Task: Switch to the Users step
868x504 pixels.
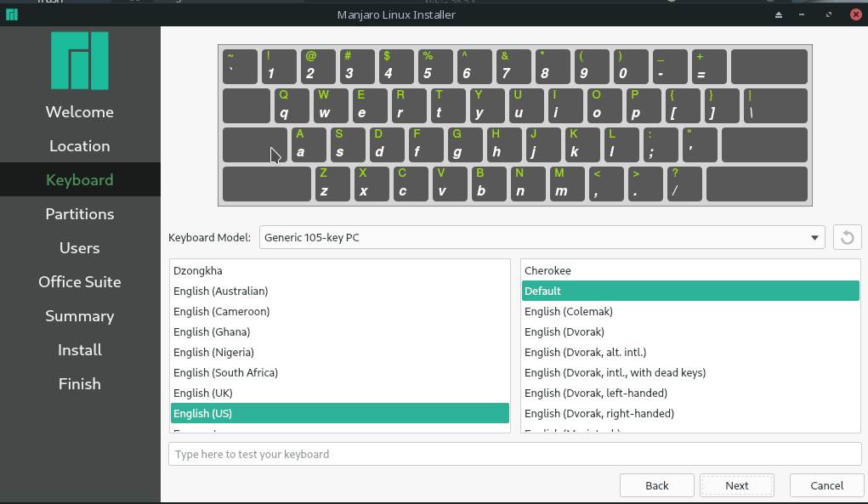Action: 79,247
